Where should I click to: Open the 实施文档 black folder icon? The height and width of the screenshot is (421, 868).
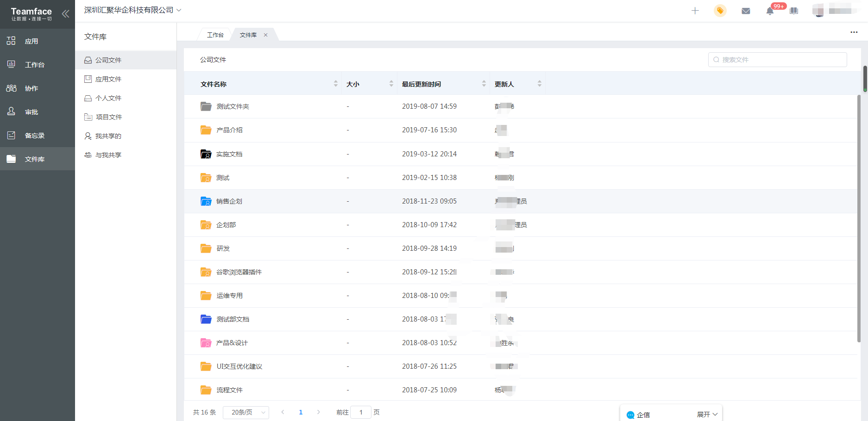point(206,154)
